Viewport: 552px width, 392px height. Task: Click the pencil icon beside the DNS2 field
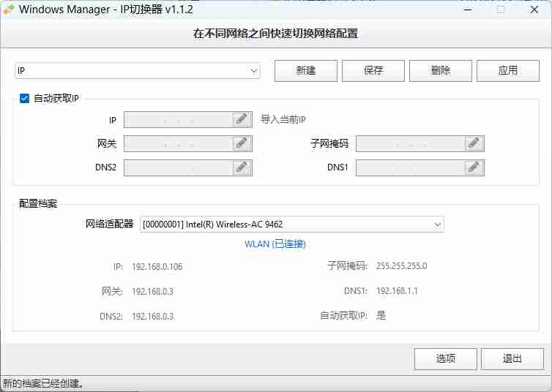tap(242, 167)
